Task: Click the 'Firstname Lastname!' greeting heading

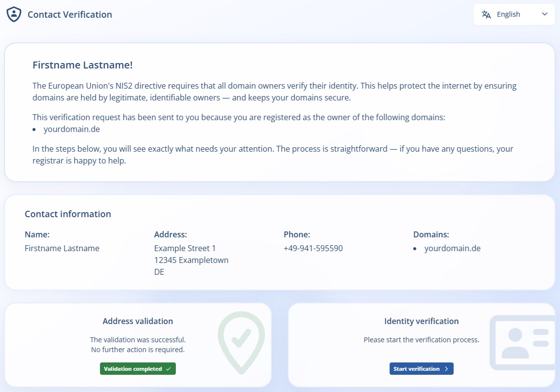Action: pyautogui.click(x=83, y=65)
